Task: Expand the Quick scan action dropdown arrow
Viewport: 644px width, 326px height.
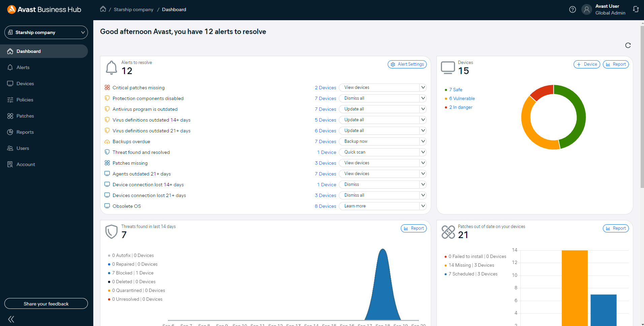Action: pyautogui.click(x=423, y=152)
